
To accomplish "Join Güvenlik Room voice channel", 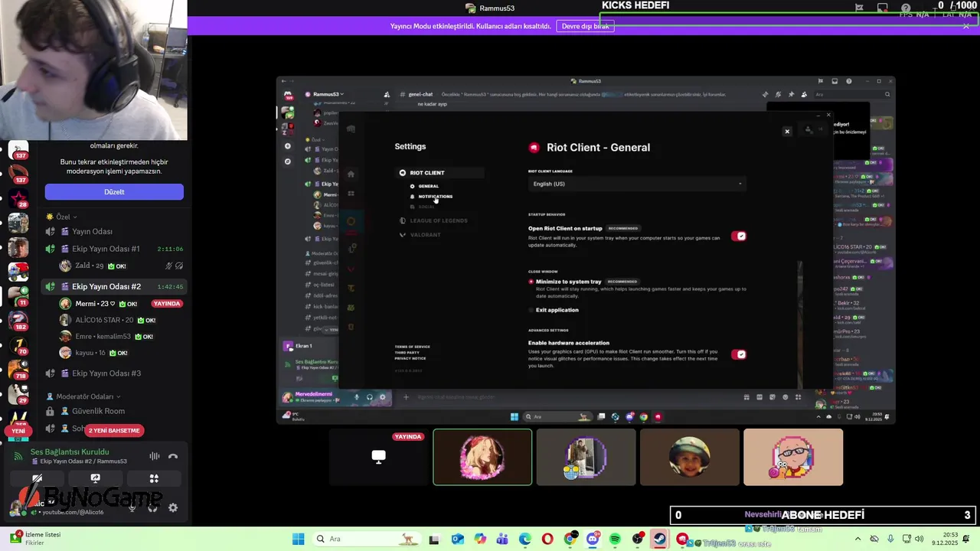I will (x=114, y=411).
